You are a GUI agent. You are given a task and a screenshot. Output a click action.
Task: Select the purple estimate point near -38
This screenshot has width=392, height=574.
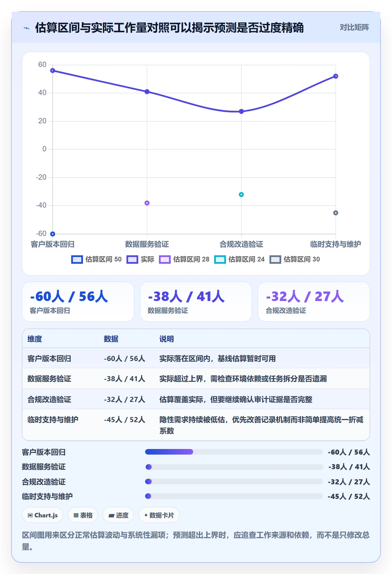pos(147,203)
